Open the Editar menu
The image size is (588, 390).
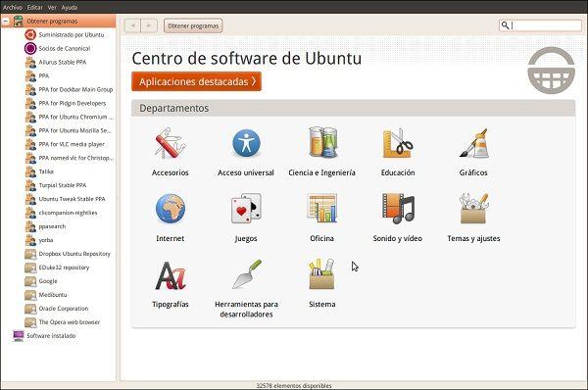coord(35,7)
